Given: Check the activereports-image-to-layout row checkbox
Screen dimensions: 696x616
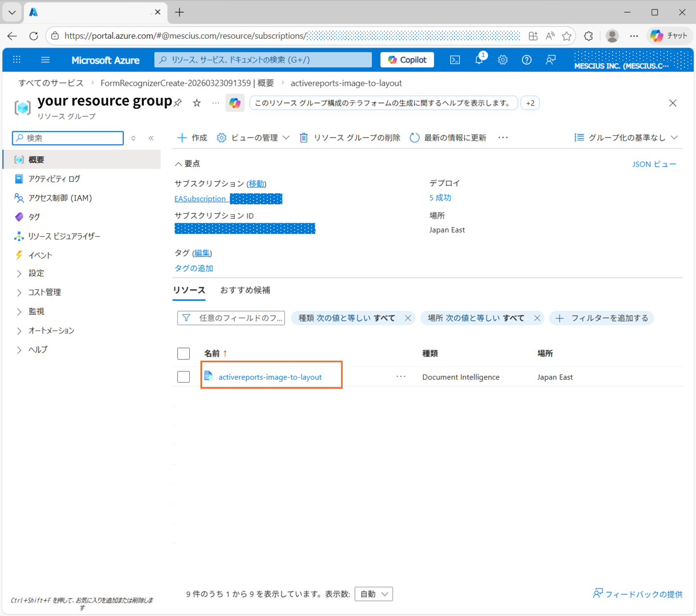Looking at the screenshot, I should tap(183, 377).
